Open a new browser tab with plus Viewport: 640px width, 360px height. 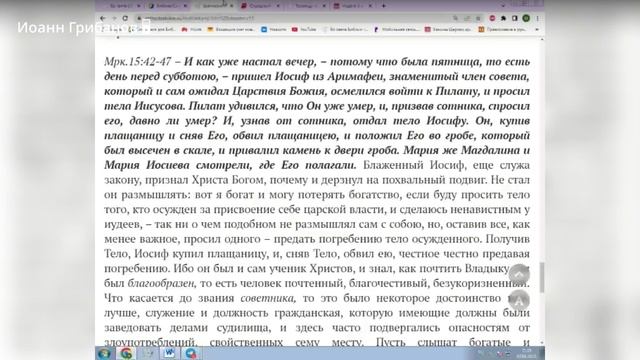(x=383, y=6)
